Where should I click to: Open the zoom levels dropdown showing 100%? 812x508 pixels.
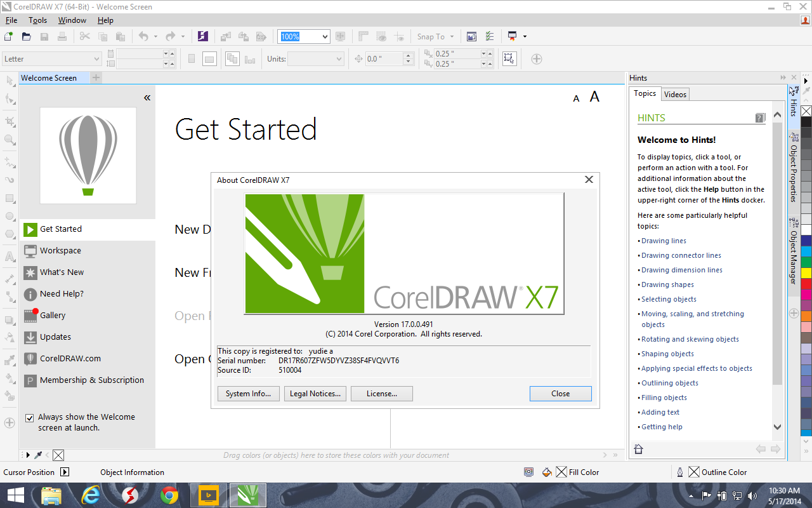[325, 36]
